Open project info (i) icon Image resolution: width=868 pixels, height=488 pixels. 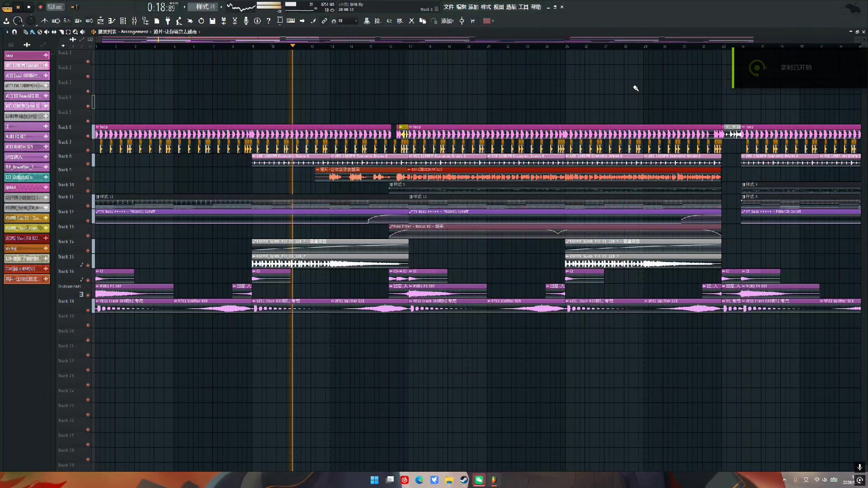pos(257,21)
